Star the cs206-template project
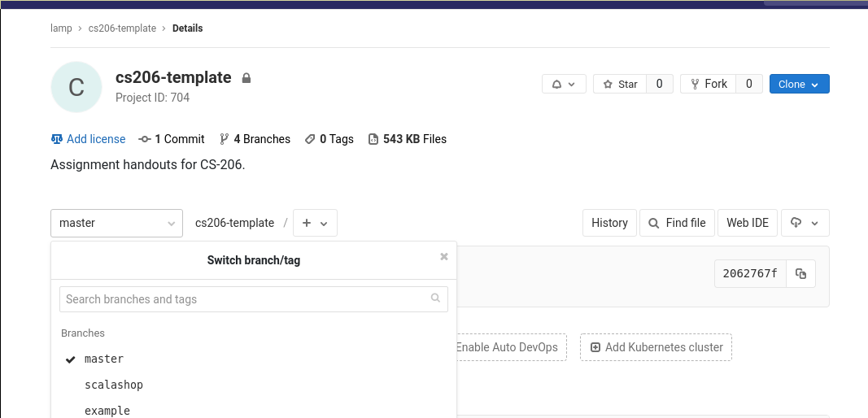The height and width of the screenshot is (418, 868). tap(620, 84)
